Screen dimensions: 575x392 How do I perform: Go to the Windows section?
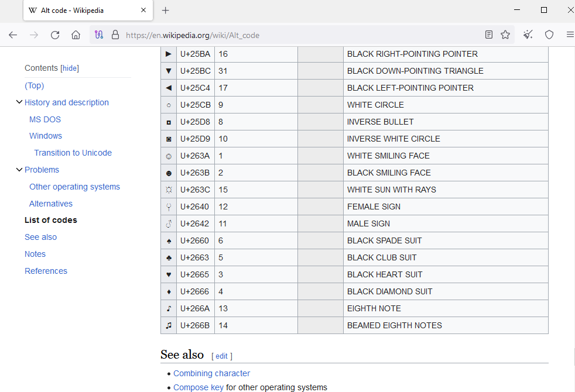pos(46,136)
